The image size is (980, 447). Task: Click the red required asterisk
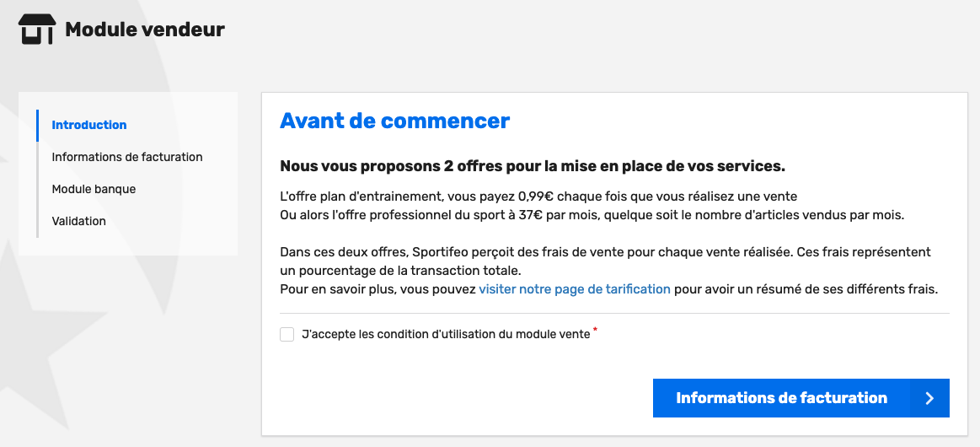[595, 330]
